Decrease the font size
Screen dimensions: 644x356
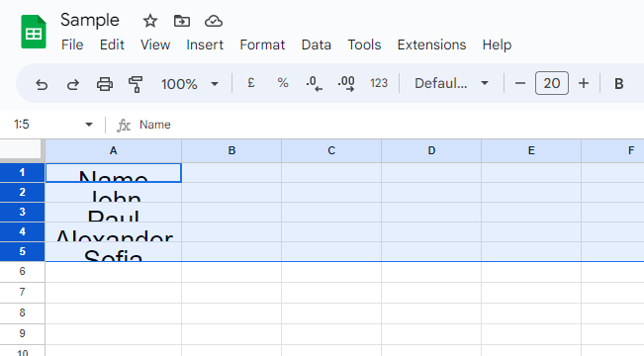coord(520,83)
